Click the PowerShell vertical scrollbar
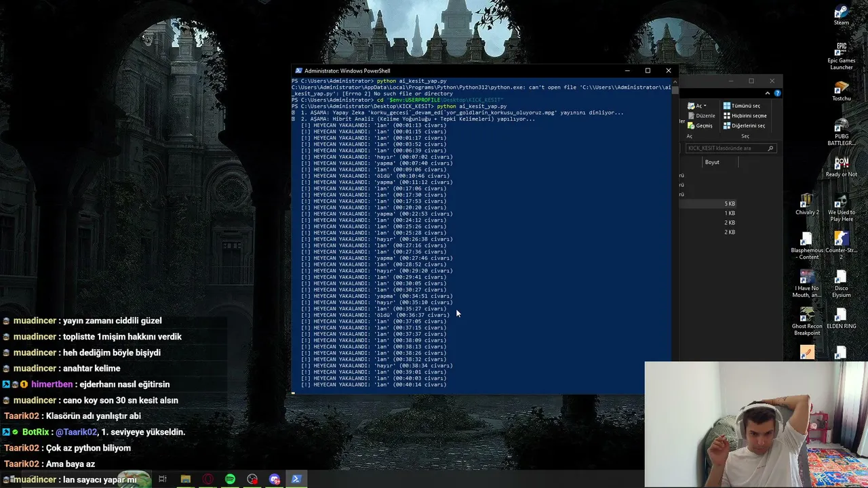Viewport: 868px width, 488px height. pyautogui.click(x=674, y=237)
